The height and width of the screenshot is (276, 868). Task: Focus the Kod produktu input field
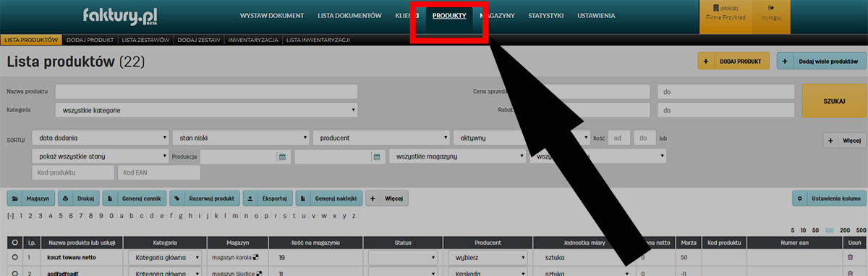73,173
